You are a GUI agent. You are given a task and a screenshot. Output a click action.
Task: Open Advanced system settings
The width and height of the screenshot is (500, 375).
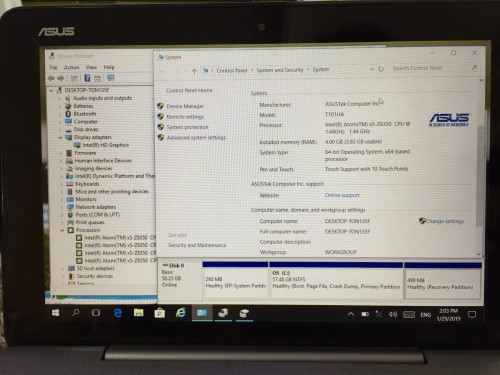point(196,137)
